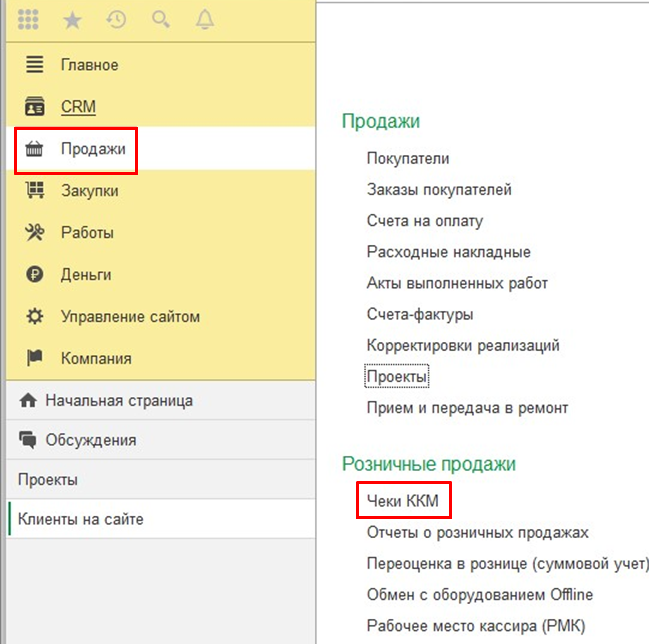
Task: Open Переоценка в рознице (суммовой учет)
Action: click(x=507, y=563)
